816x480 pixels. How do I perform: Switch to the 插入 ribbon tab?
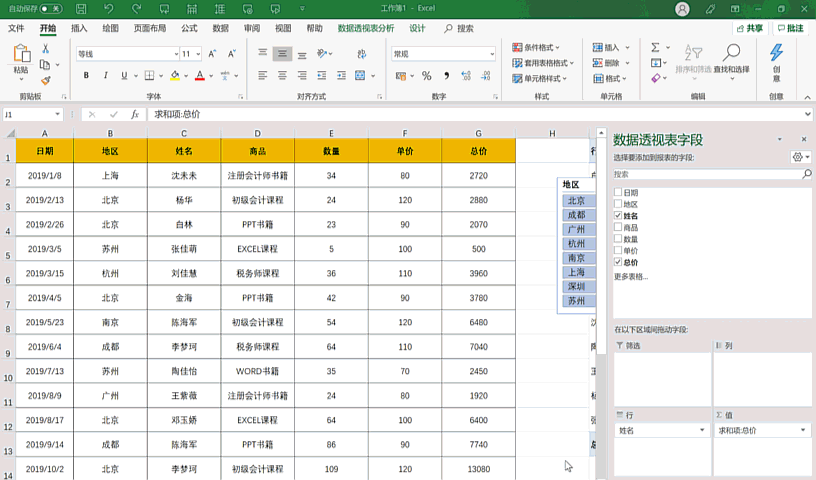point(79,29)
